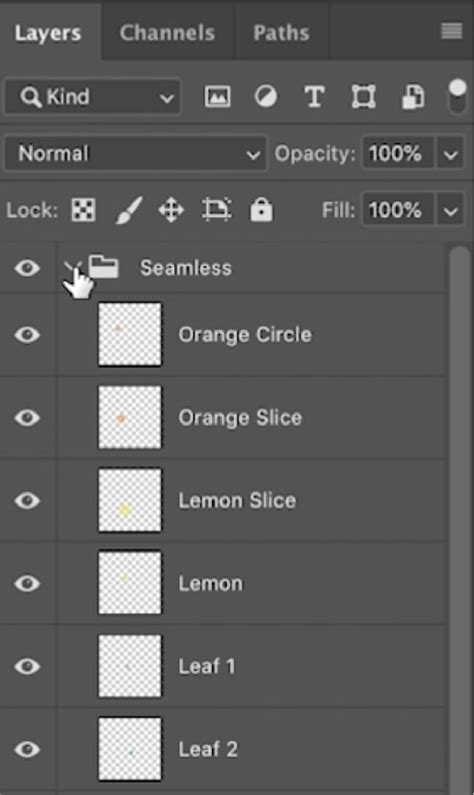Filter for adjustment layers icon
Screen dimensions: 474x795
pyautogui.click(x=266, y=96)
